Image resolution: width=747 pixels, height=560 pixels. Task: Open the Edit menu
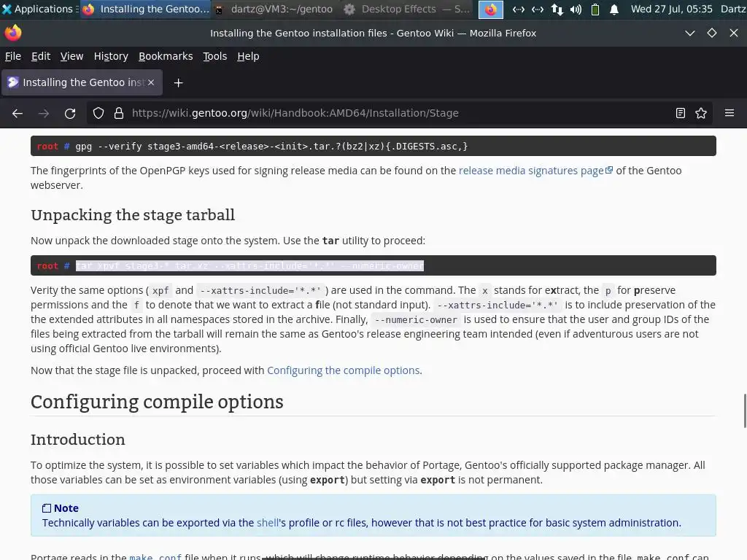[41, 56]
